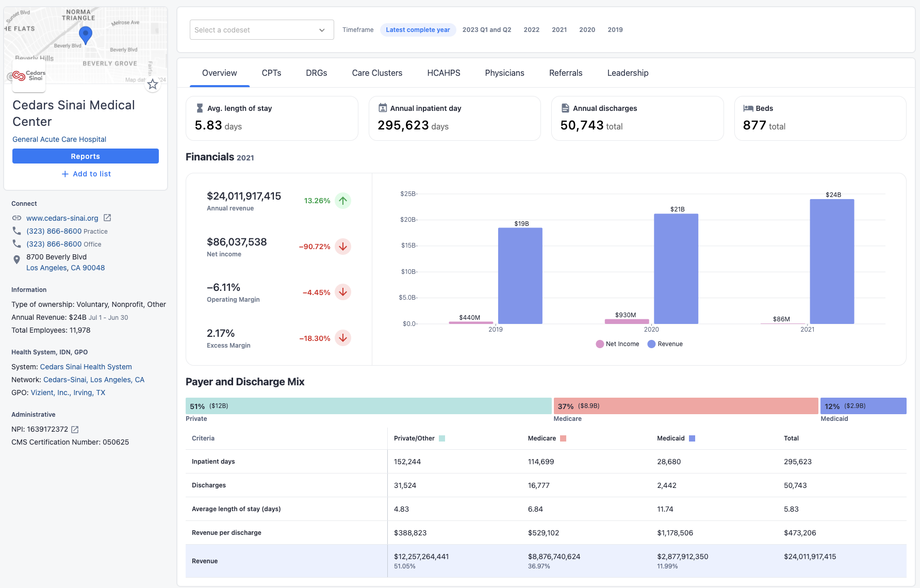Go to the Leadership tab
Viewport: 920px width, 588px height.
click(628, 73)
